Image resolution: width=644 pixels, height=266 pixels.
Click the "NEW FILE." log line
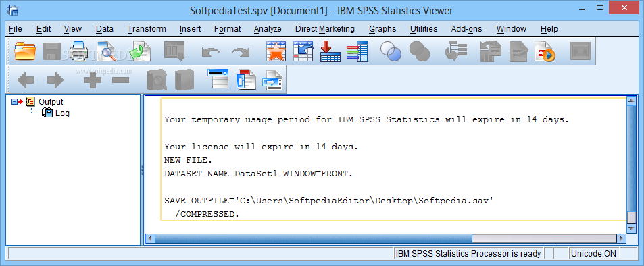[189, 160]
